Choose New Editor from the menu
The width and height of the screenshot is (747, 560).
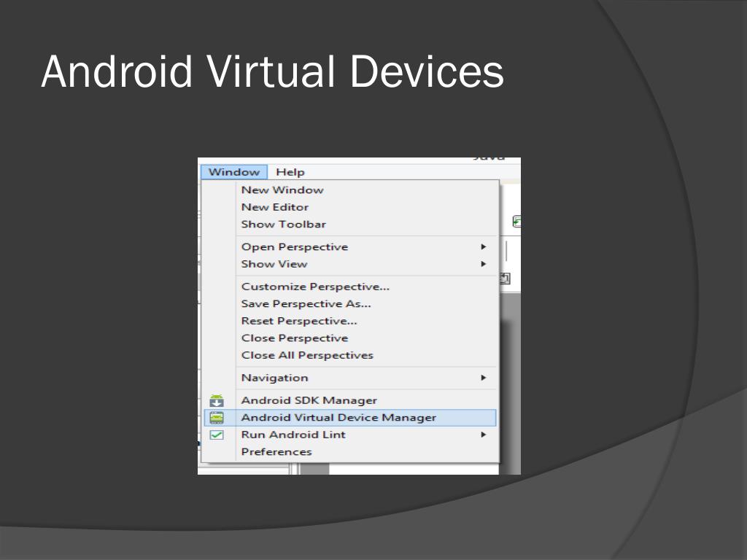[x=351, y=207]
